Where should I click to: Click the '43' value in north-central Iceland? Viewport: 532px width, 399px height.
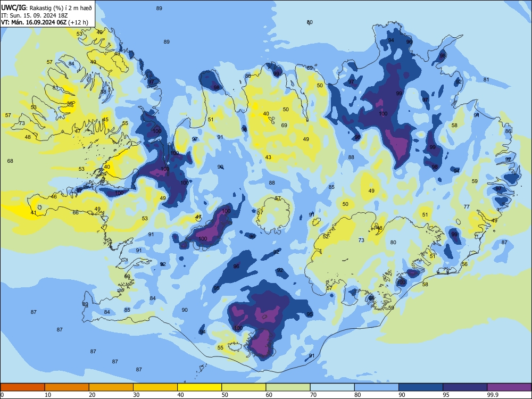pyautogui.click(x=268, y=157)
